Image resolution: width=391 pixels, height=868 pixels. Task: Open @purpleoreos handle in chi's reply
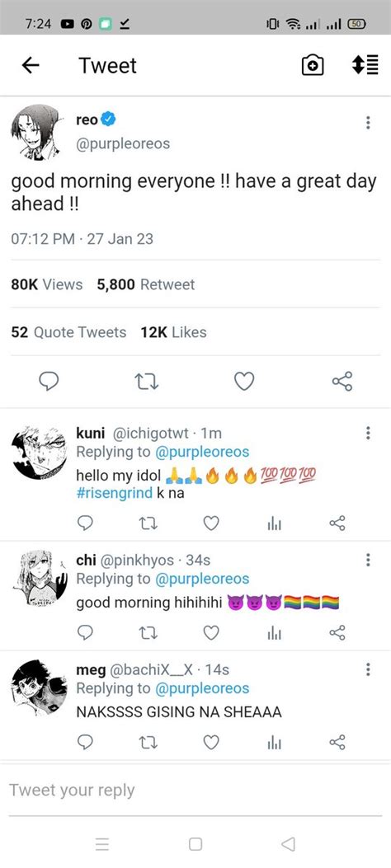[x=202, y=579]
